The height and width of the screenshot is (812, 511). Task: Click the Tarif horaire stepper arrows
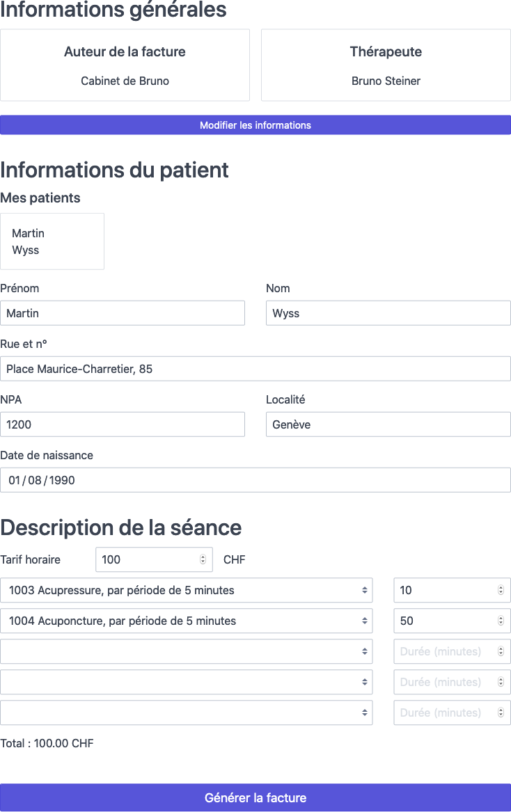tap(203, 559)
